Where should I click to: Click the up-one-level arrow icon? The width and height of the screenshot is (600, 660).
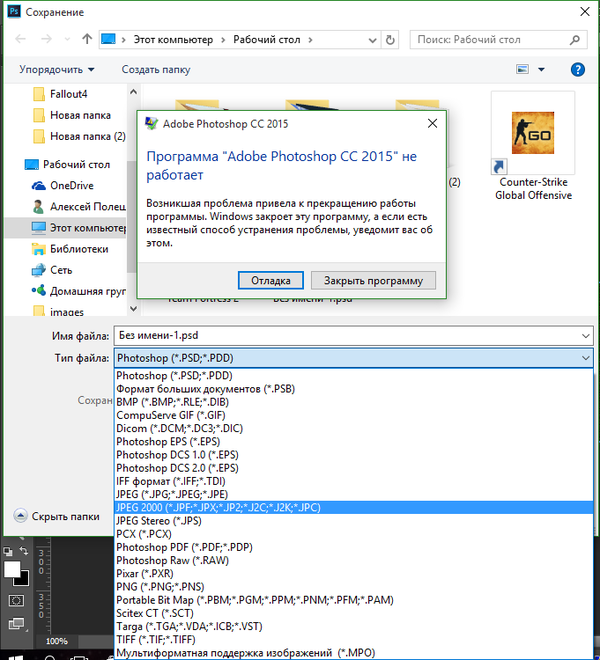(x=87, y=40)
